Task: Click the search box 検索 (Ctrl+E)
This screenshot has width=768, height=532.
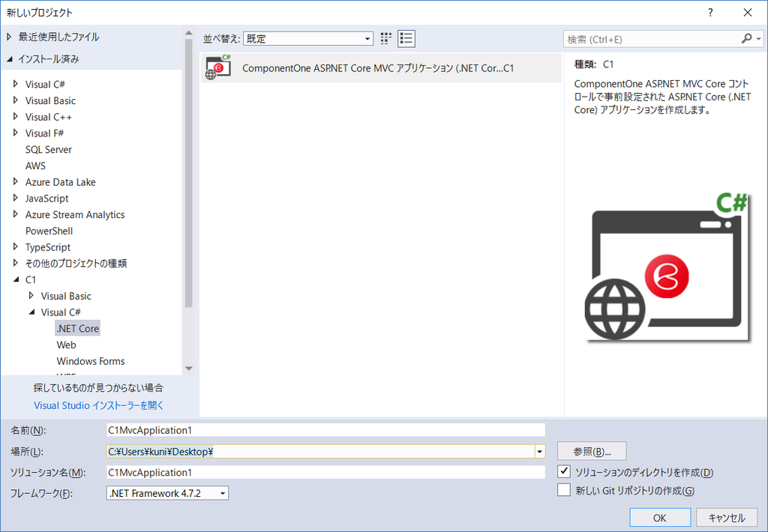Action: [652, 39]
